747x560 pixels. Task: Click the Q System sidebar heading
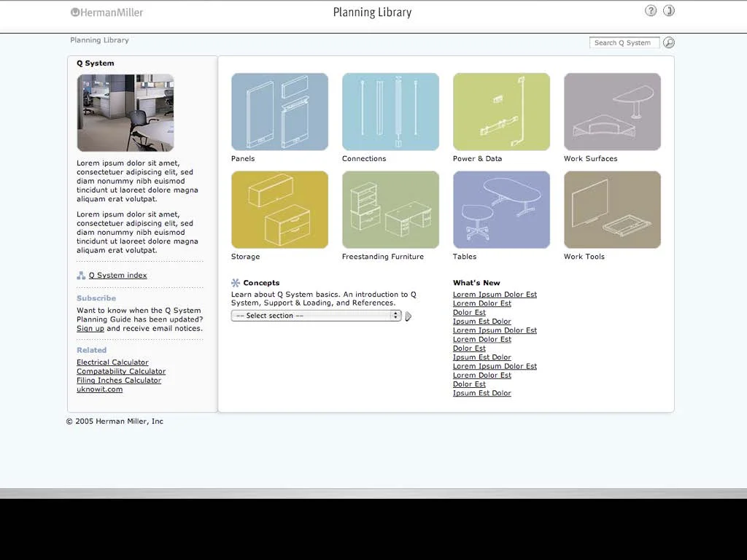pyautogui.click(x=96, y=63)
